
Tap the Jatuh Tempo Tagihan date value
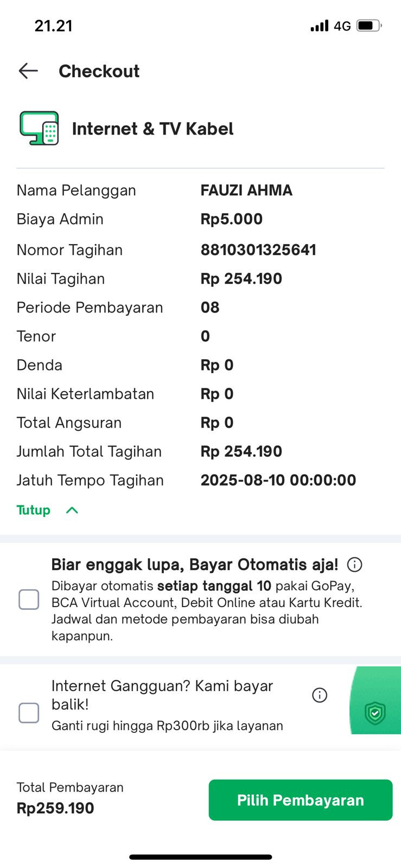click(x=278, y=480)
